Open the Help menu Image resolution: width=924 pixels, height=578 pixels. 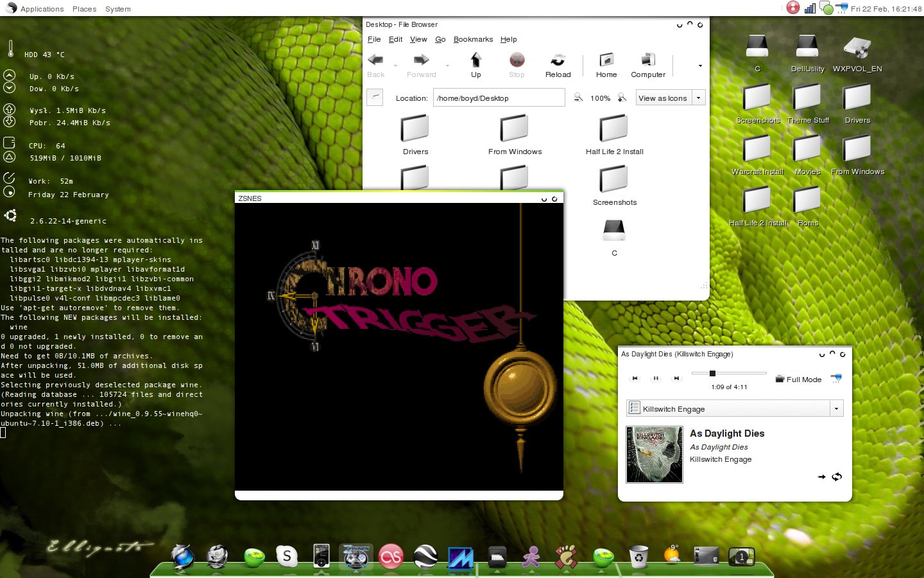click(x=509, y=39)
